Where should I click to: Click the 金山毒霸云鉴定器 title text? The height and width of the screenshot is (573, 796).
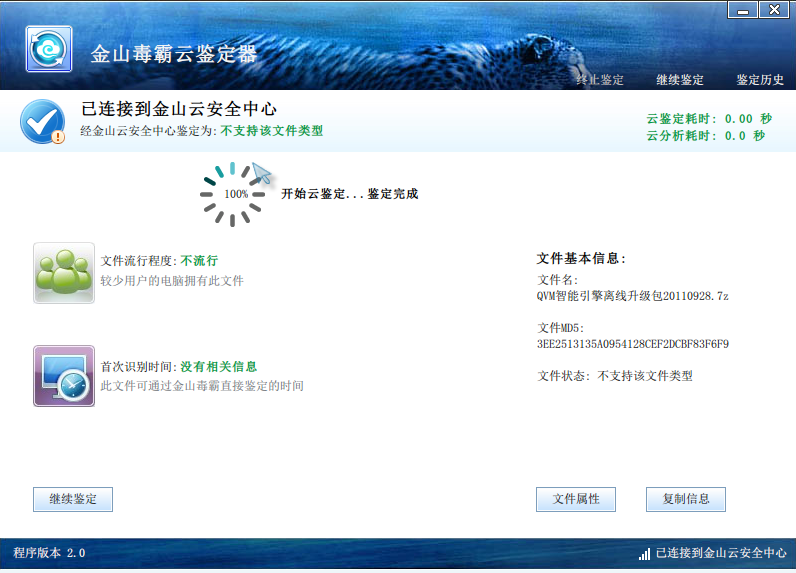174,54
